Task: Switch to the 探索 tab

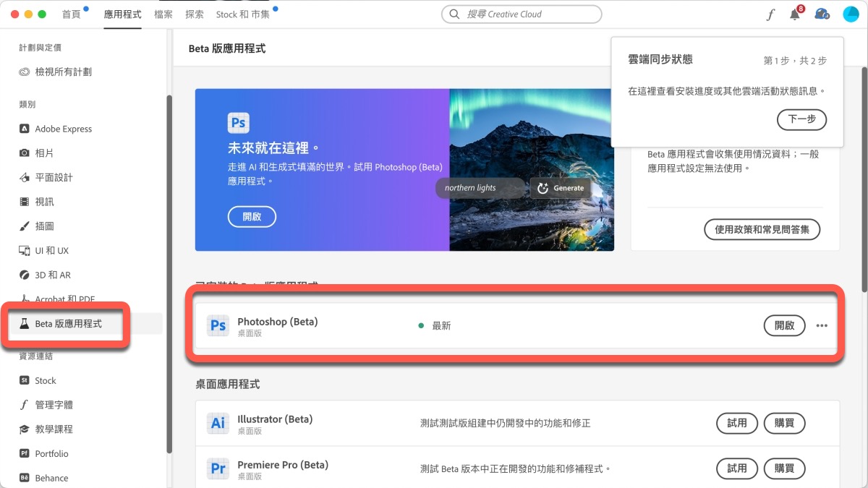Action: pyautogui.click(x=194, y=14)
